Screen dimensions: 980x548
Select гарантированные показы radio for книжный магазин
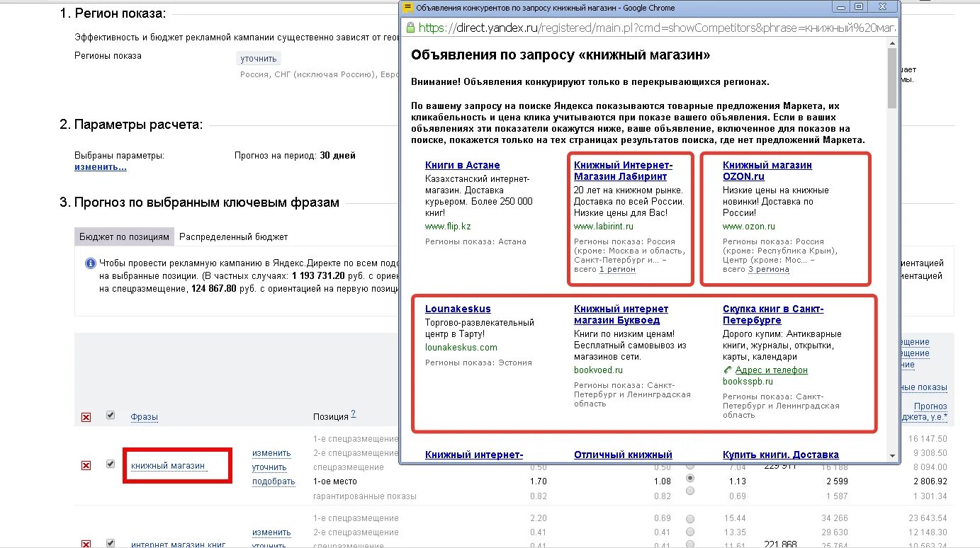pyautogui.click(x=690, y=491)
